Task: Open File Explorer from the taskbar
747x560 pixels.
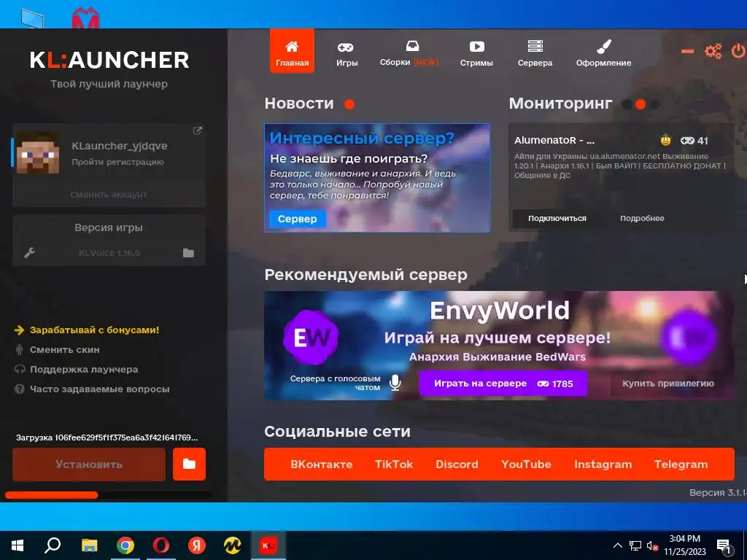Action: point(89,545)
